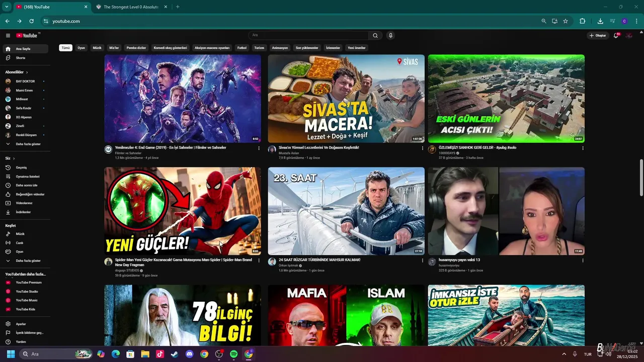Screen dimensions: 644x362
Task: Open Ayarlar settings
Action: [26, 324]
